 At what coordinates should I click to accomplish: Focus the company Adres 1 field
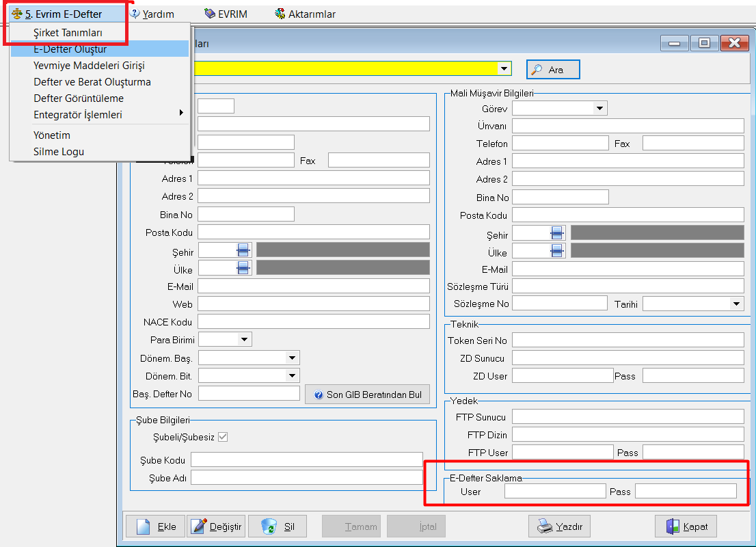coord(313,178)
